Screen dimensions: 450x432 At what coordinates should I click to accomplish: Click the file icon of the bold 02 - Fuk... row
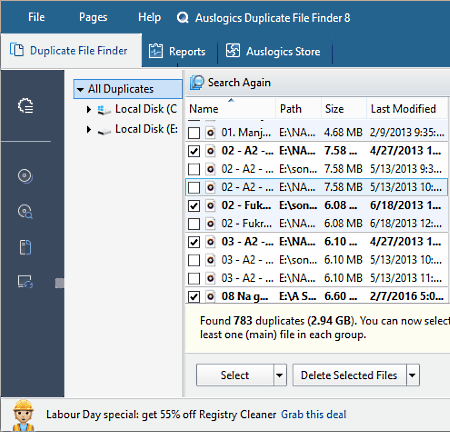tap(210, 205)
